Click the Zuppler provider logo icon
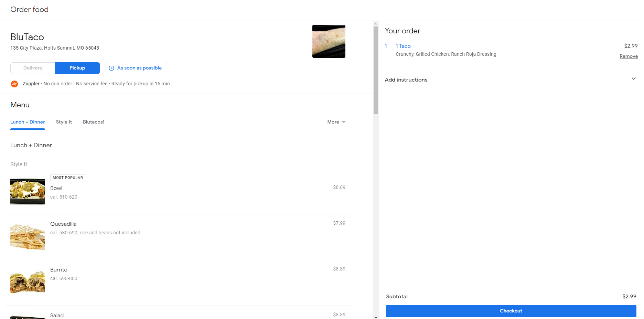644x319 pixels. 14,84
